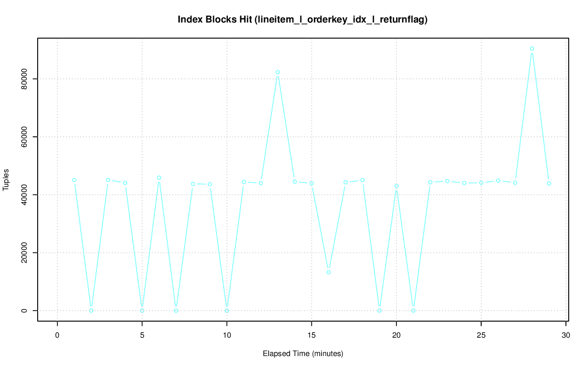
Task: Select the zero-value point at minute 2
Action: tap(91, 311)
